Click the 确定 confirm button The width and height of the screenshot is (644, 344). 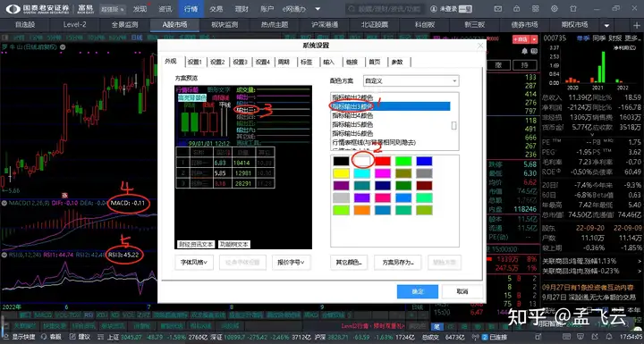click(418, 291)
